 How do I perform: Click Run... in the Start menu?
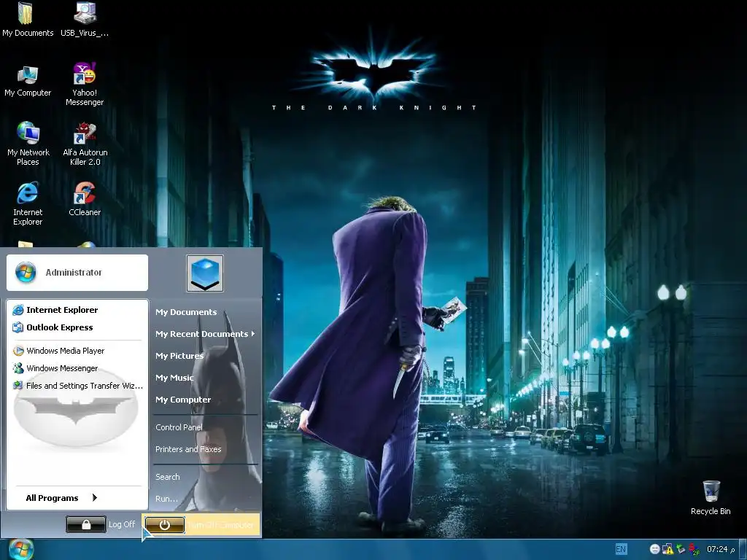167,499
